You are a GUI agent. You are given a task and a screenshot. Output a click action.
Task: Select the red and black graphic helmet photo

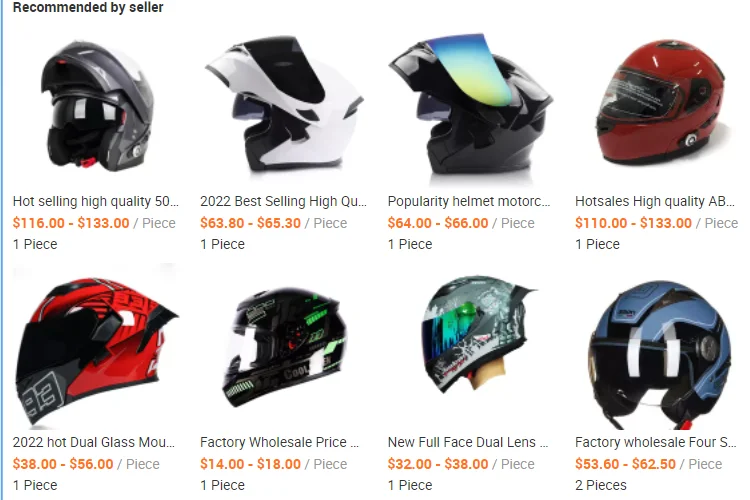click(x=96, y=346)
